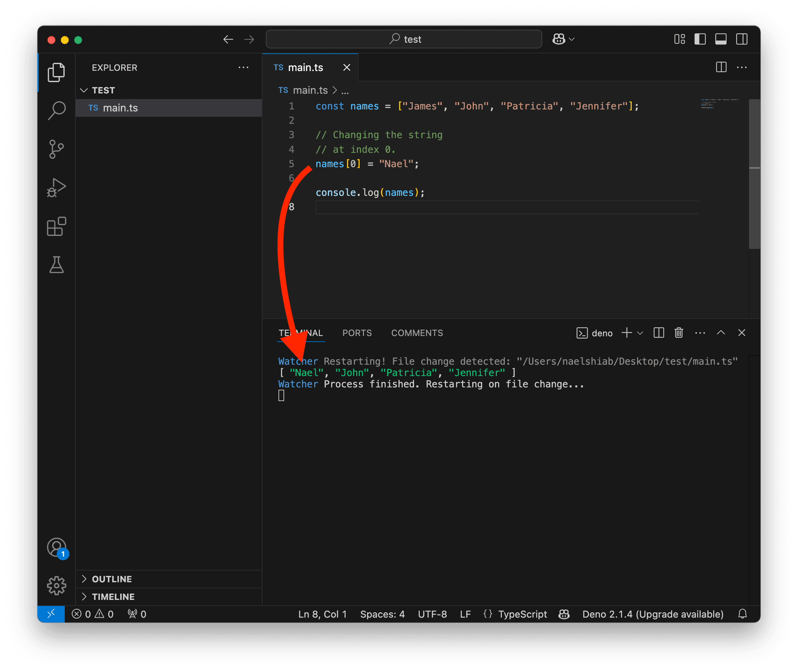
Task: Click the "// Changing the string" comment
Action: tap(379, 135)
